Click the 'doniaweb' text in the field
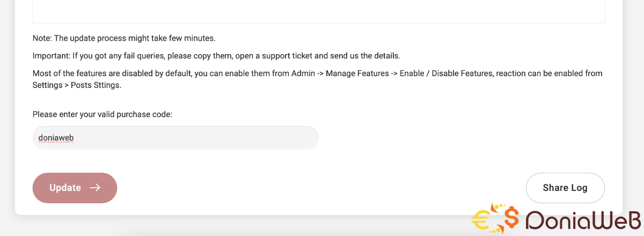Image resolution: width=644 pixels, height=236 pixels. pyautogui.click(x=56, y=138)
